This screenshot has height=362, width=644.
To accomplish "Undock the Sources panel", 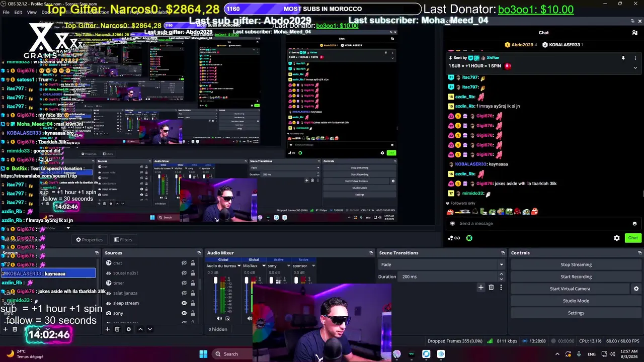I will pos(199,253).
